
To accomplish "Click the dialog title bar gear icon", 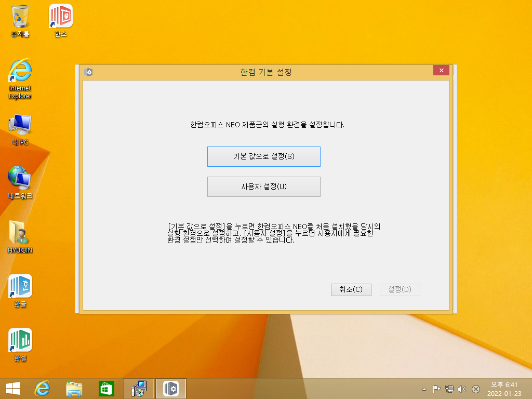I will (x=88, y=72).
